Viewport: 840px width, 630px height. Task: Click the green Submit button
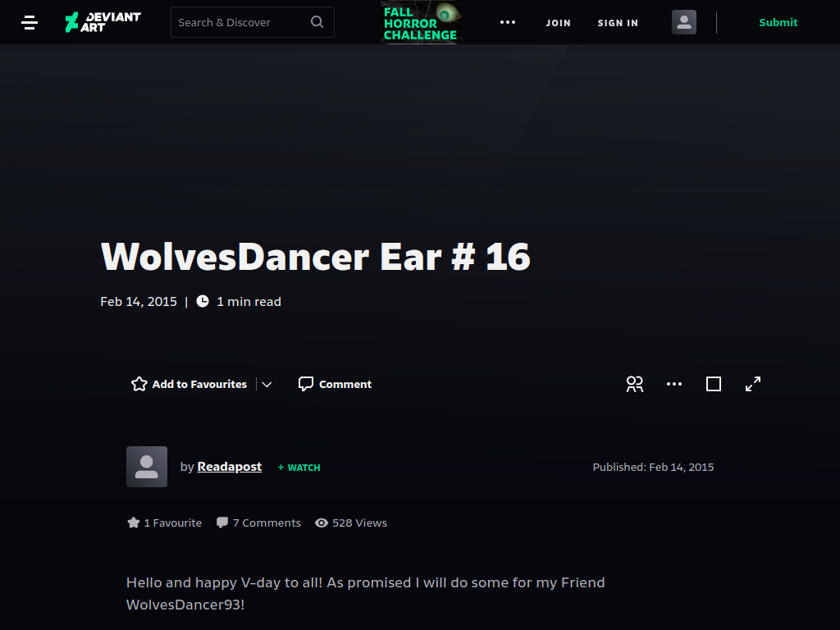(x=778, y=22)
